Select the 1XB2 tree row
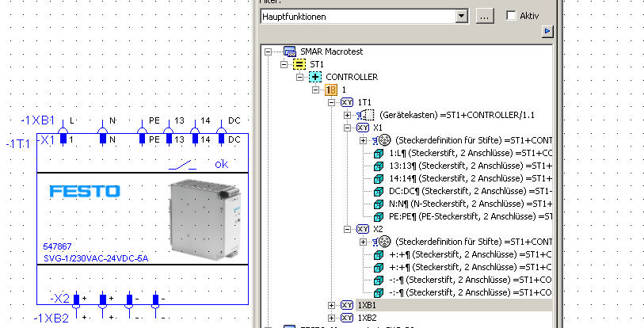 point(367,318)
